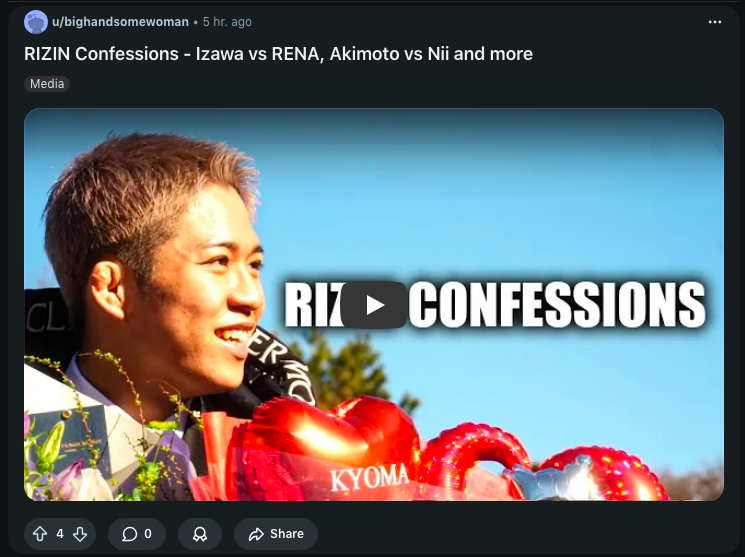Click the vote count number 4
The width and height of the screenshot is (745, 557).
[60, 534]
